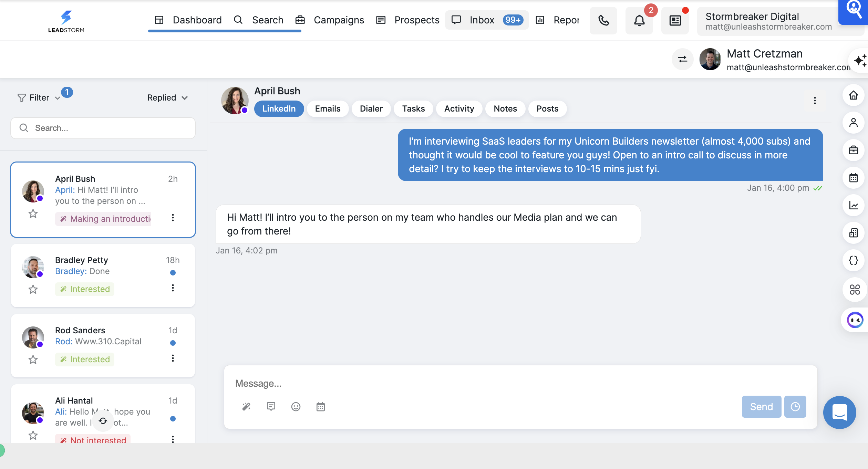Image resolution: width=868 pixels, height=469 pixels.
Task: Open the notifications bell
Action: [639, 21]
